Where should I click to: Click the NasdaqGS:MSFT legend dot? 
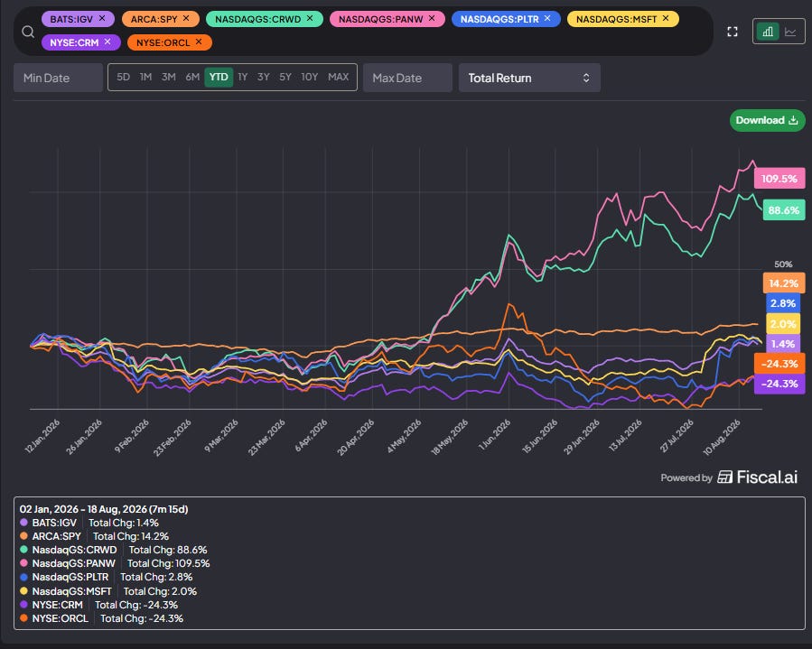point(23,590)
